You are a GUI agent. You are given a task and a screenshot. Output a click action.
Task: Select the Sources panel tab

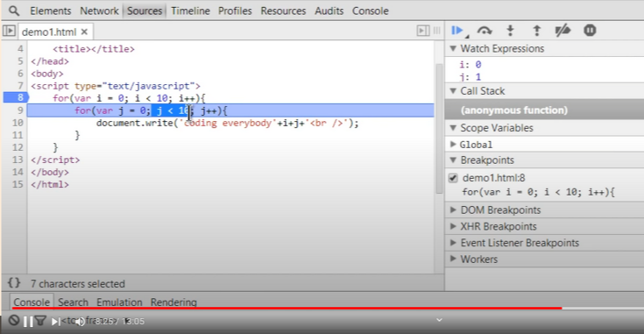pos(145,11)
